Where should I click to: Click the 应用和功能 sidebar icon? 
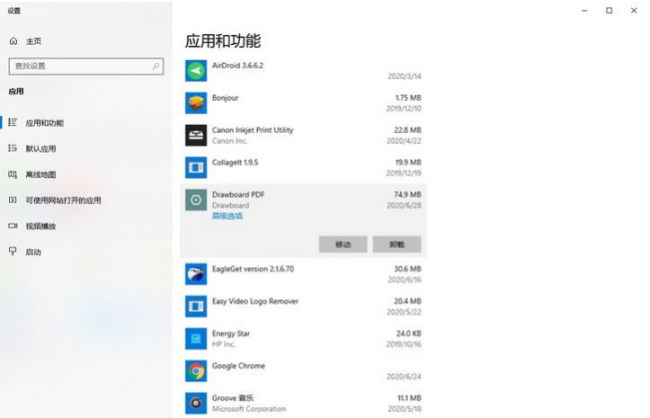[13, 122]
